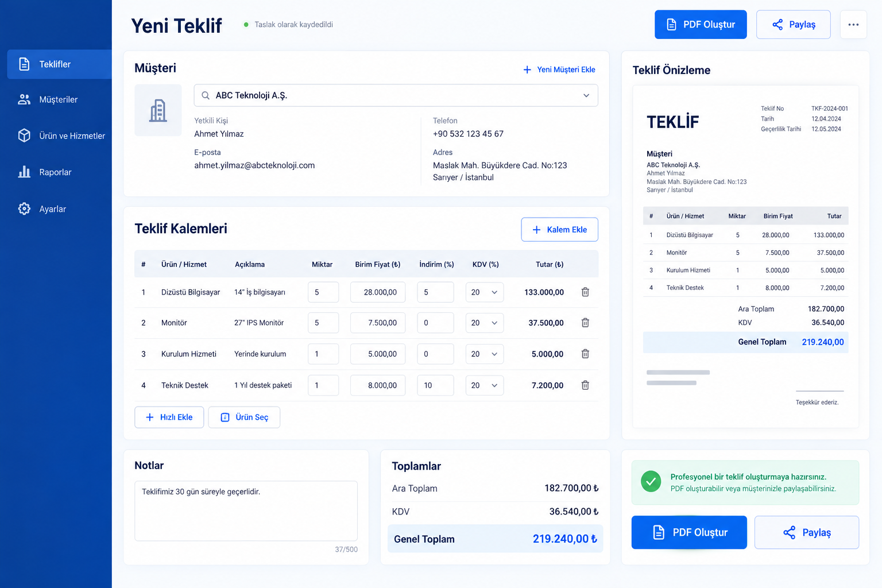
Task: Delete the Dizüstü Bilgisayar row with trash icon
Action: [585, 292]
